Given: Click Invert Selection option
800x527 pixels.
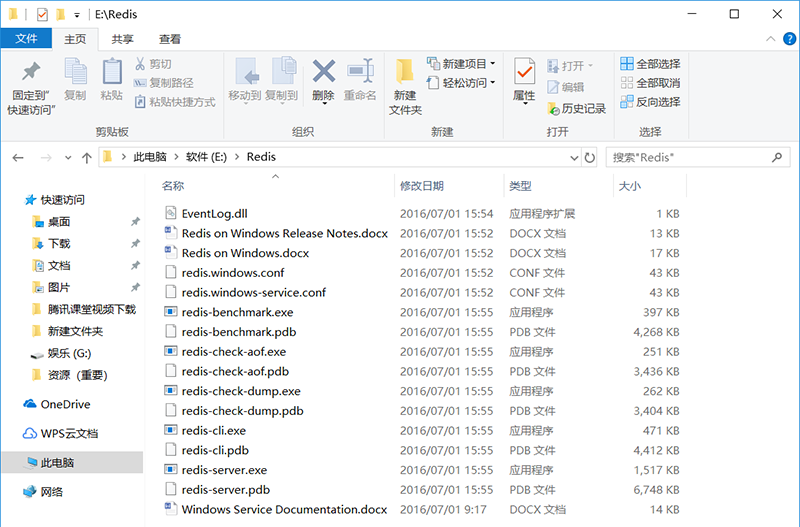Looking at the screenshot, I should (650, 102).
